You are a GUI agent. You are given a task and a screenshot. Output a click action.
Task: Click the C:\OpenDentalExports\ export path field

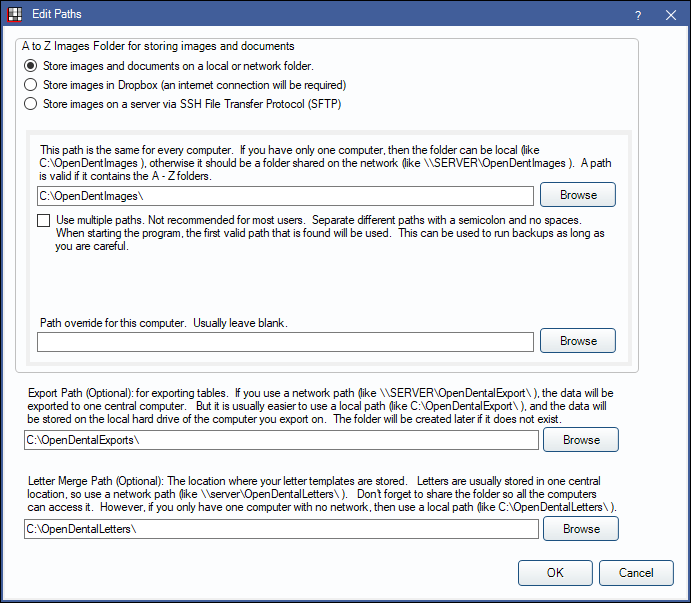click(281, 440)
